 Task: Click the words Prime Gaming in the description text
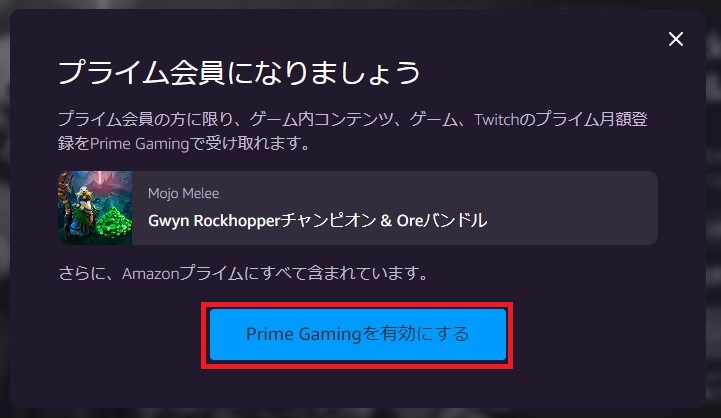click(139, 144)
